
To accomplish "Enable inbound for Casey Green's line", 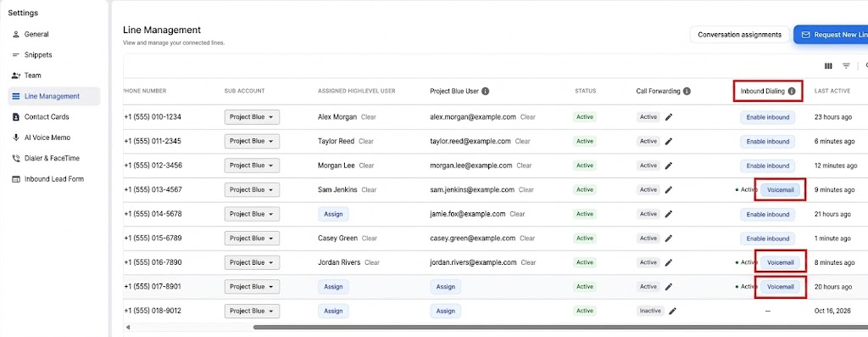I will coord(767,239).
